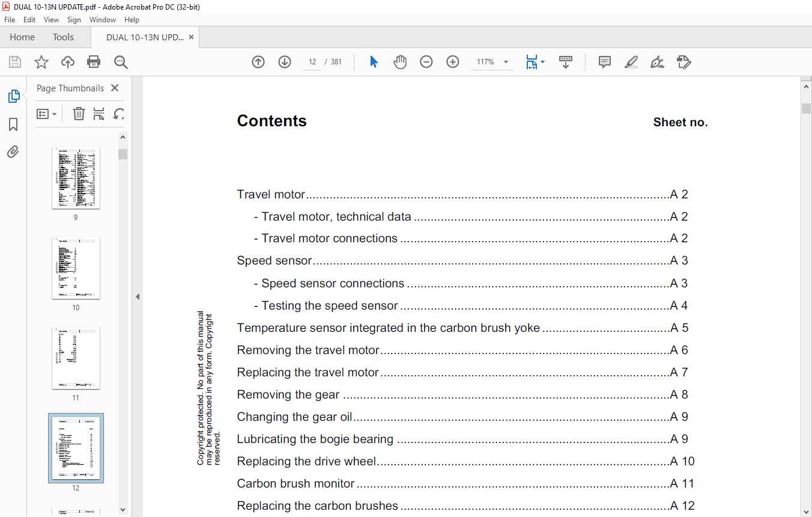Click the print pages icon in thumbnails panel

[99, 114]
